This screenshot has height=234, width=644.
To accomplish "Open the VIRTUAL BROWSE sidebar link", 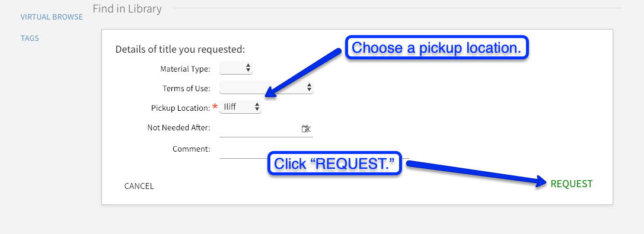I will click(52, 17).
